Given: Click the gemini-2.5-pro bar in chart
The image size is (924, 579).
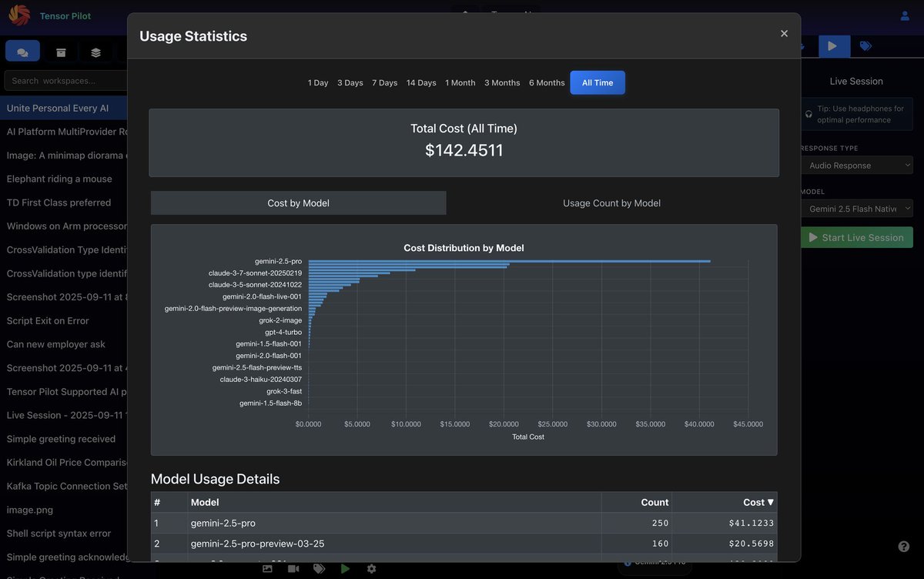Looking at the screenshot, I should pos(509,261).
